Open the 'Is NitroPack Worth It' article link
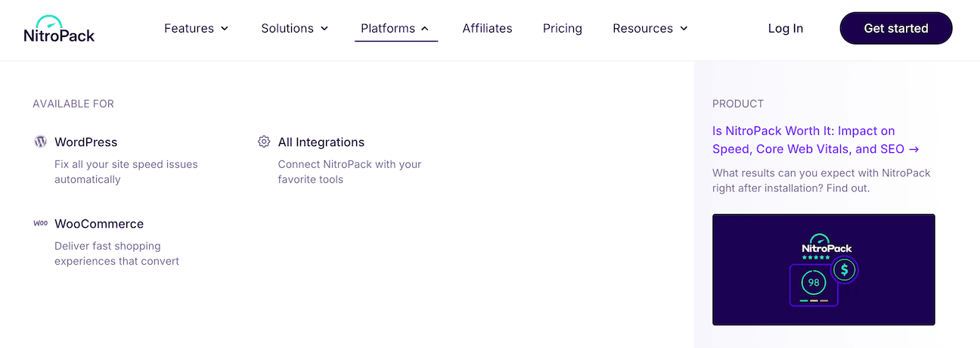The height and width of the screenshot is (348, 980). click(x=816, y=140)
